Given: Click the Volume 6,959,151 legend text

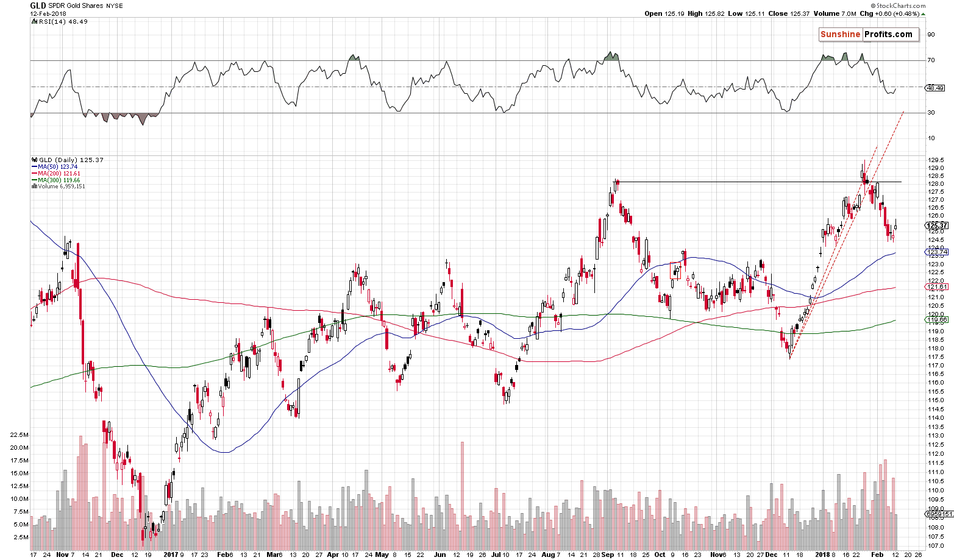Looking at the screenshot, I should point(60,186).
